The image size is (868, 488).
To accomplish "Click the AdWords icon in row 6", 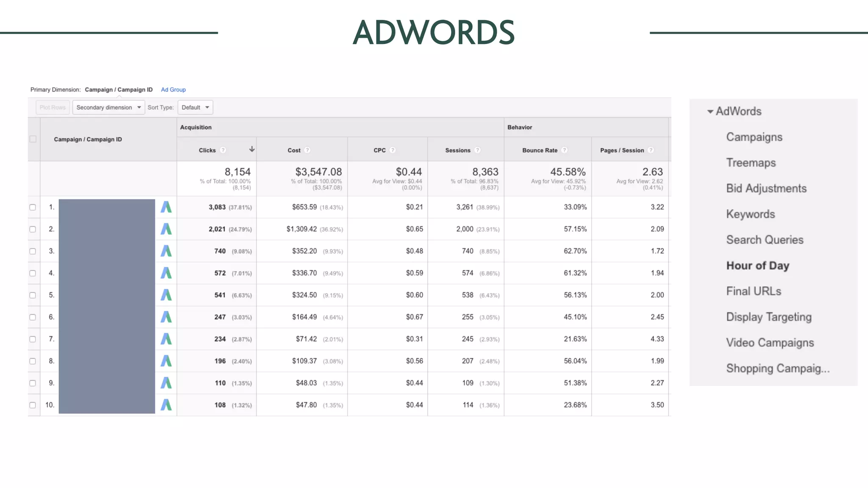I will (166, 317).
